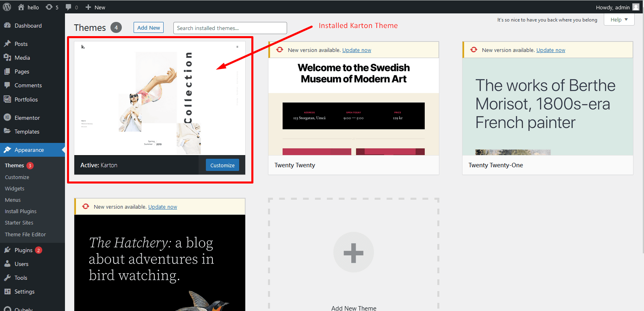Click Customize button on Karton theme
The height and width of the screenshot is (311, 644).
coord(222,165)
